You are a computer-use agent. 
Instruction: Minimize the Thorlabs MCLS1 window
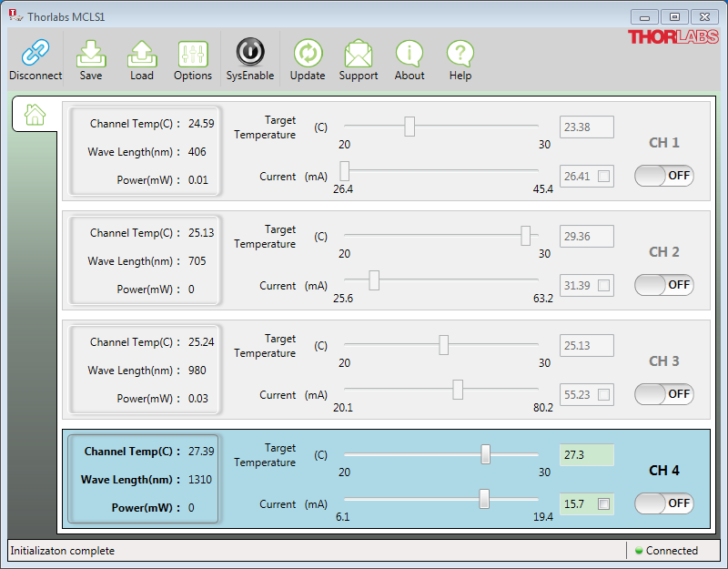pos(644,17)
